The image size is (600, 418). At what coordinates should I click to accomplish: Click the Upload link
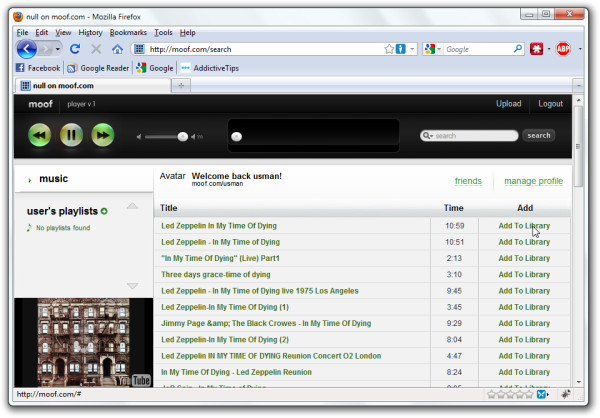pos(509,104)
